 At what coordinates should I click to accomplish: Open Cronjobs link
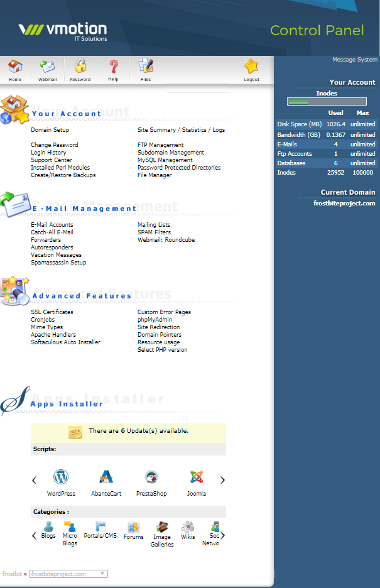43,320
